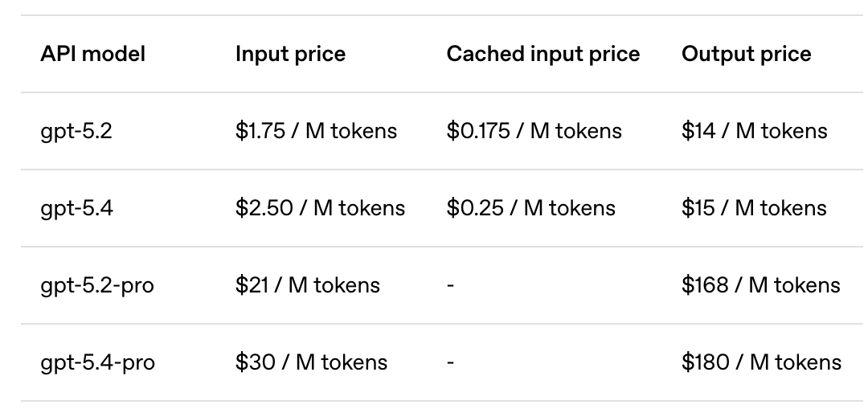The image size is (868, 413).
Task: Click the $168 / M tokens output price
Action: 760,285
